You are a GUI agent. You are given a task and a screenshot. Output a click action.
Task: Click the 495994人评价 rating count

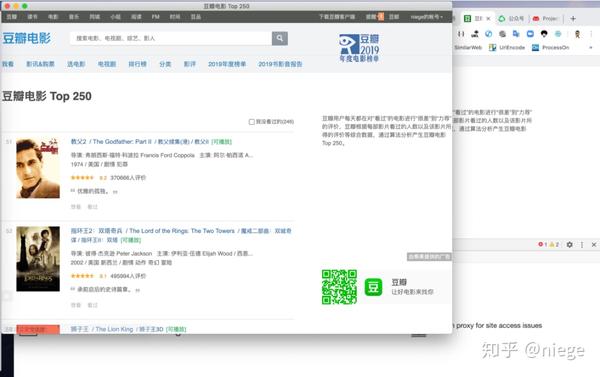[128, 276]
